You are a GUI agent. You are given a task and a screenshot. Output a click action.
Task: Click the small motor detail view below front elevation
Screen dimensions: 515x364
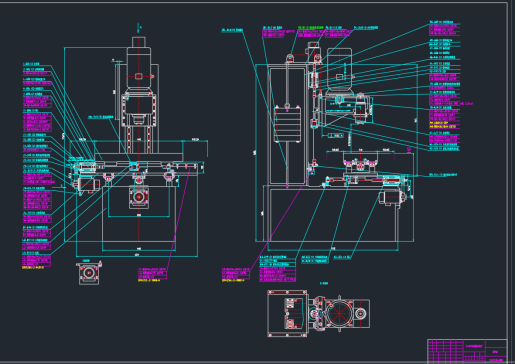[89, 273]
